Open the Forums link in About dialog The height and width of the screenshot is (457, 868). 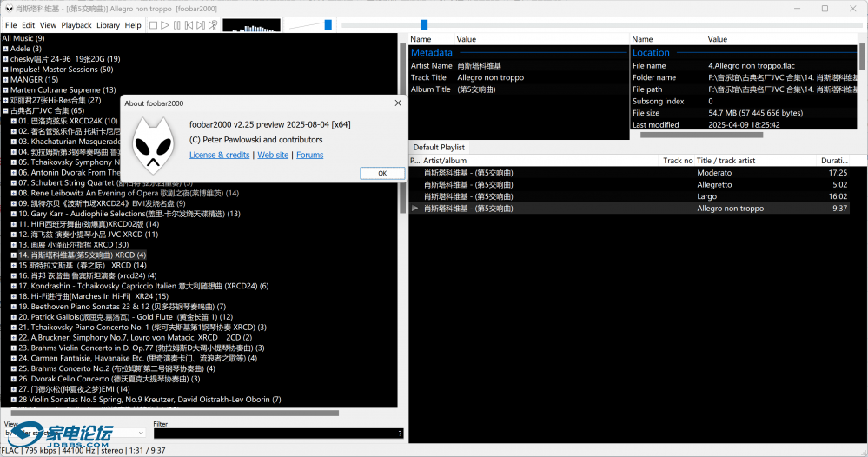309,155
